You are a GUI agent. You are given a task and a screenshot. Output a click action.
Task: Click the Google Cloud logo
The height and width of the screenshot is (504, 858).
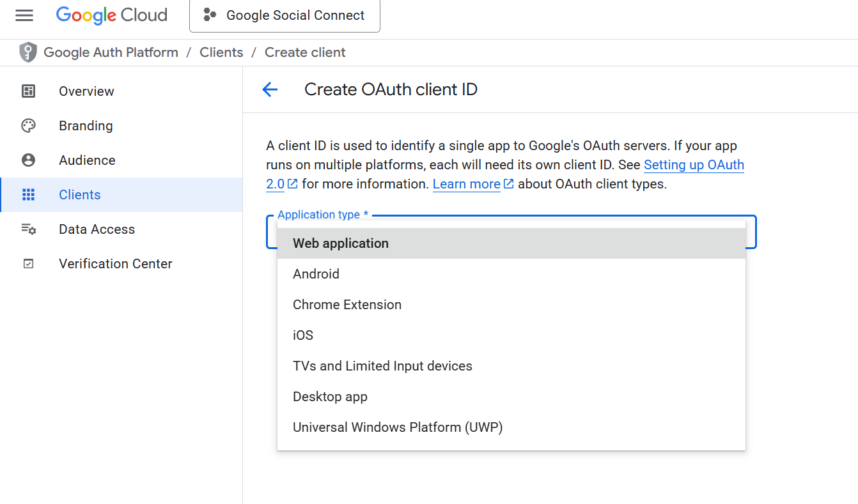click(112, 15)
